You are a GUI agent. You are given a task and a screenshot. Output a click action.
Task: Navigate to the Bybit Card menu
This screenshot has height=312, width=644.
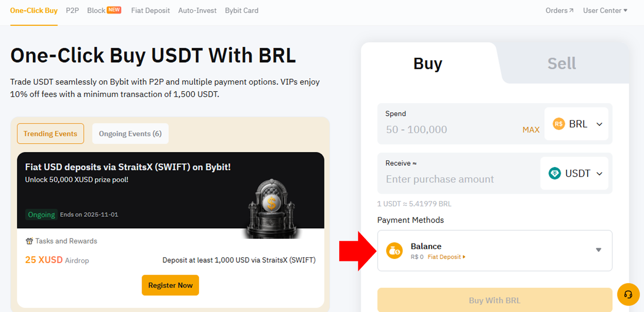(242, 10)
